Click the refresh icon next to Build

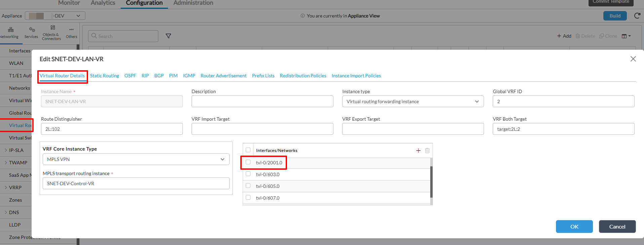tap(637, 16)
